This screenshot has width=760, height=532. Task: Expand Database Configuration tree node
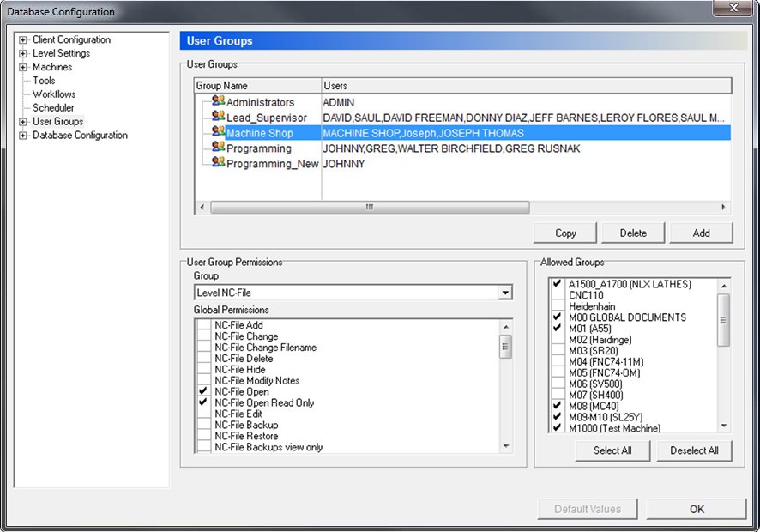(x=23, y=136)
